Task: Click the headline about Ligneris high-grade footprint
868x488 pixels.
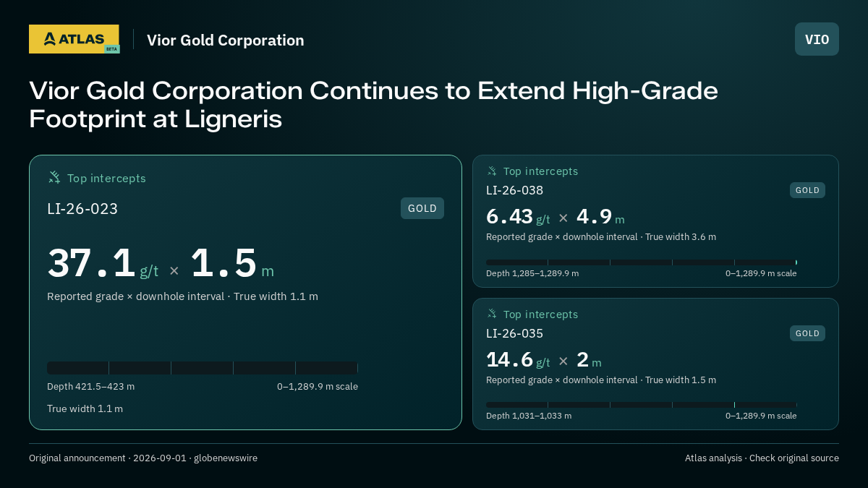Action: pyautogui.click(x=373, y=105)
